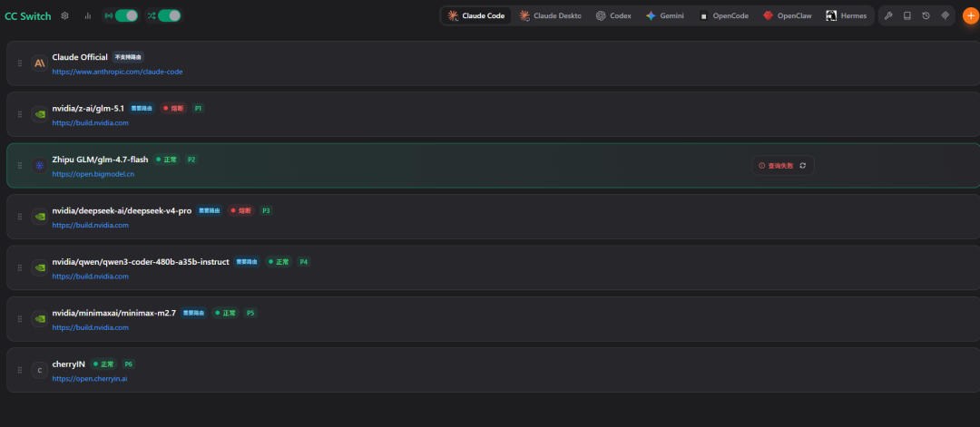Open build.nvidia.com link under qwen3-coder
Image resolution: width=980 pixels, height=427 pixels.
90,277
